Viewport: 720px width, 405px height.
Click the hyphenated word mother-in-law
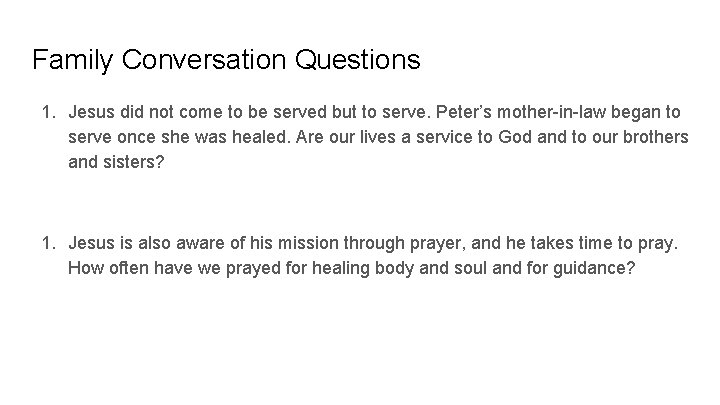[551, 112]
